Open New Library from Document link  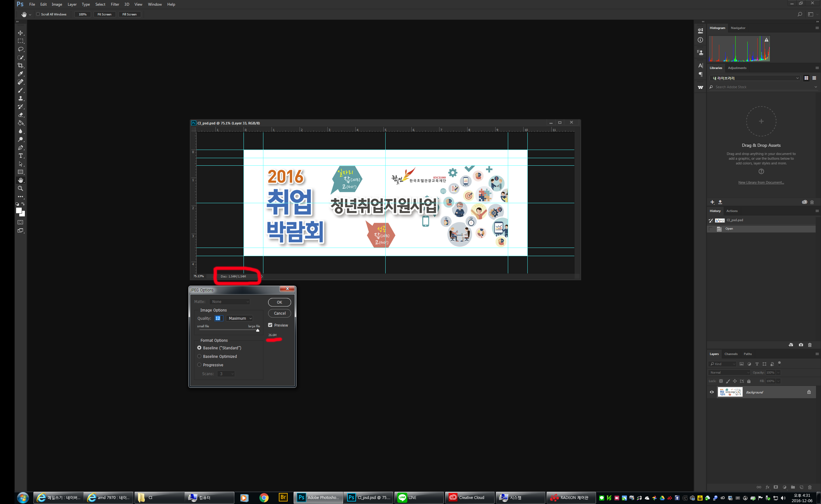761,182
